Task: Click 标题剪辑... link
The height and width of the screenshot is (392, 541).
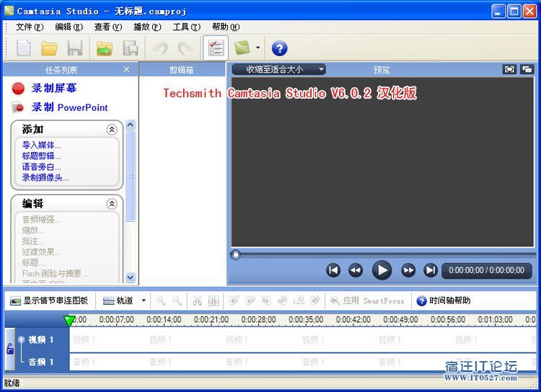Action: pyautogui.click(x=41, y=156)
